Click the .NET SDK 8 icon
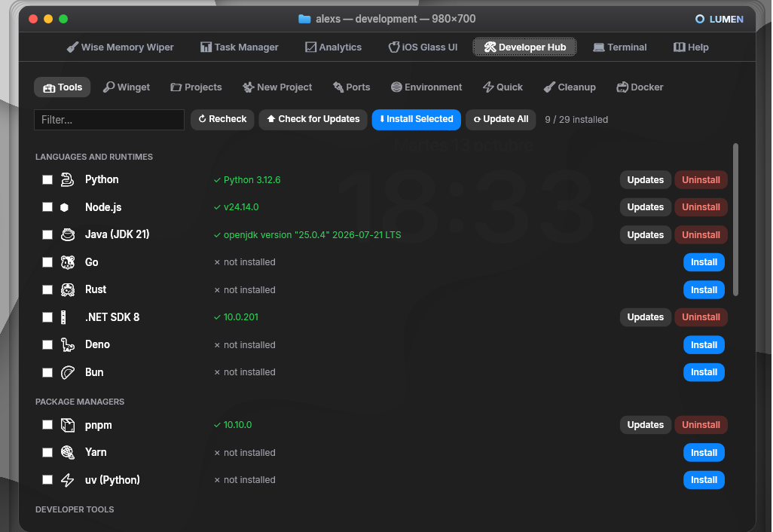This screenshot has width=773, height=532. [x=63, y=317]
